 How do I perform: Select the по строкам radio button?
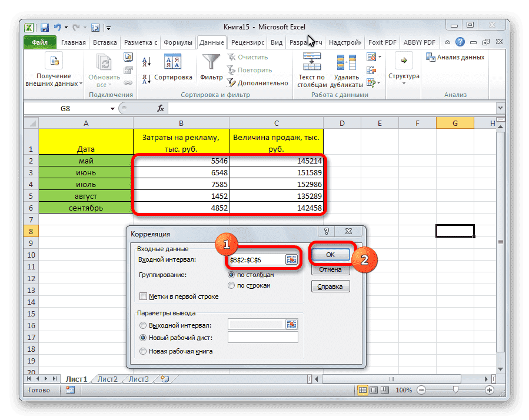pos(232,285)
